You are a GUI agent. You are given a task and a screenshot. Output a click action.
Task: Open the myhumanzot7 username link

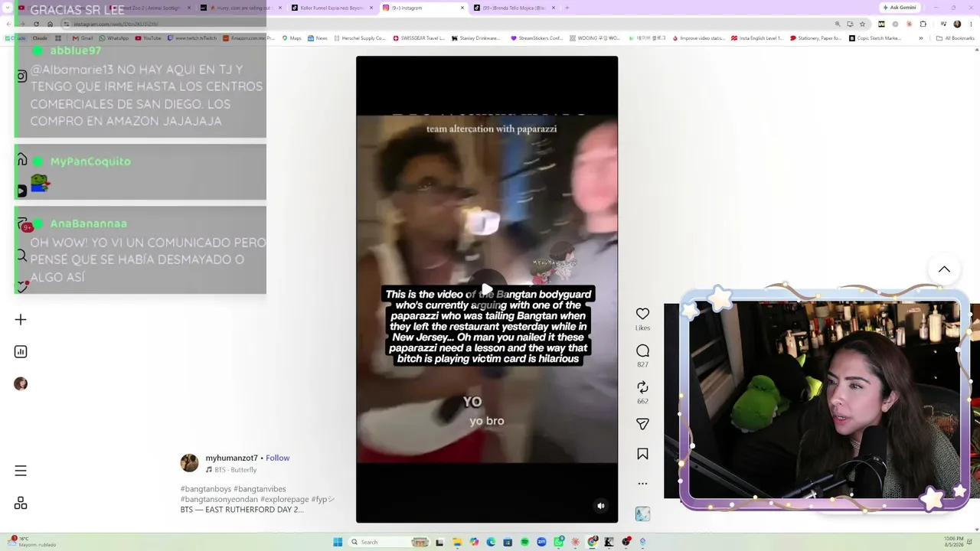pos(231,458)
